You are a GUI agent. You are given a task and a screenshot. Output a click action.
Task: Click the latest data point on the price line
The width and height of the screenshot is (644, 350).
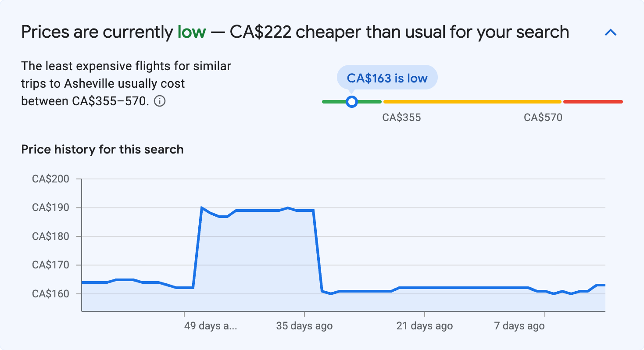pos(603,285)
